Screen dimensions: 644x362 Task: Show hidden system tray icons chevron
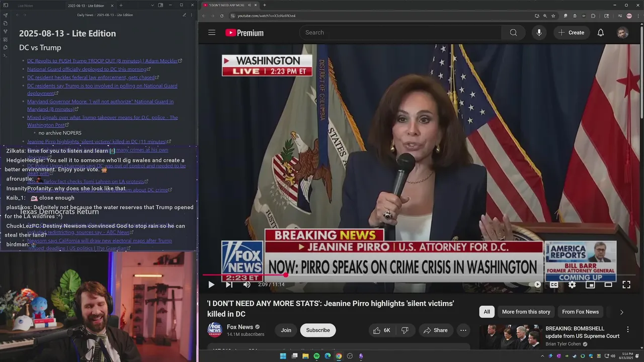pyautogui.click(x=542, y=356)
